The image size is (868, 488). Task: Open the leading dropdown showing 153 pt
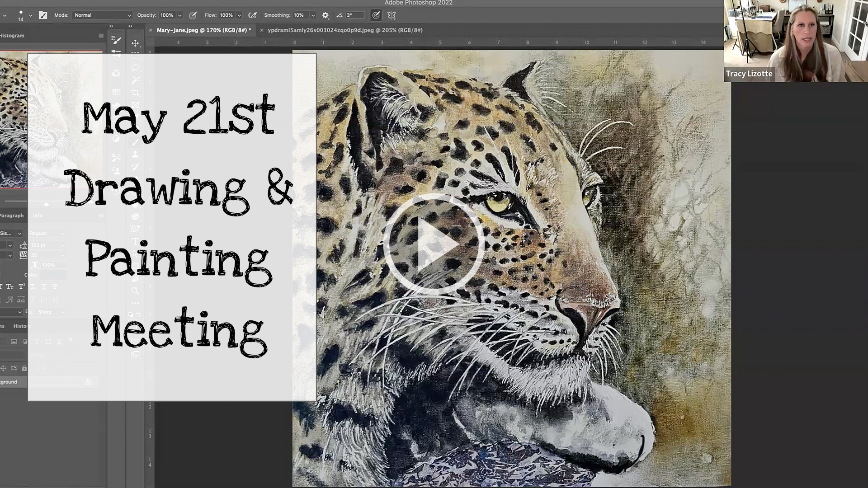point(47,245)
